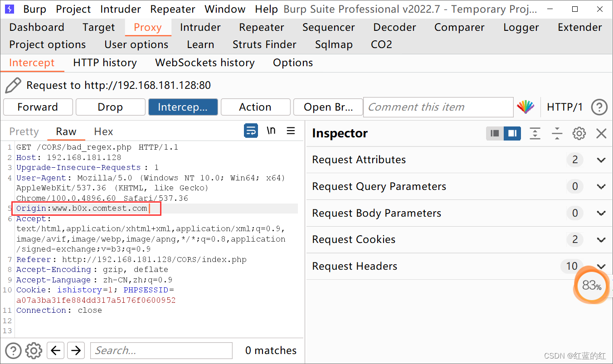Switch to Raw view tab

point(66,131)
